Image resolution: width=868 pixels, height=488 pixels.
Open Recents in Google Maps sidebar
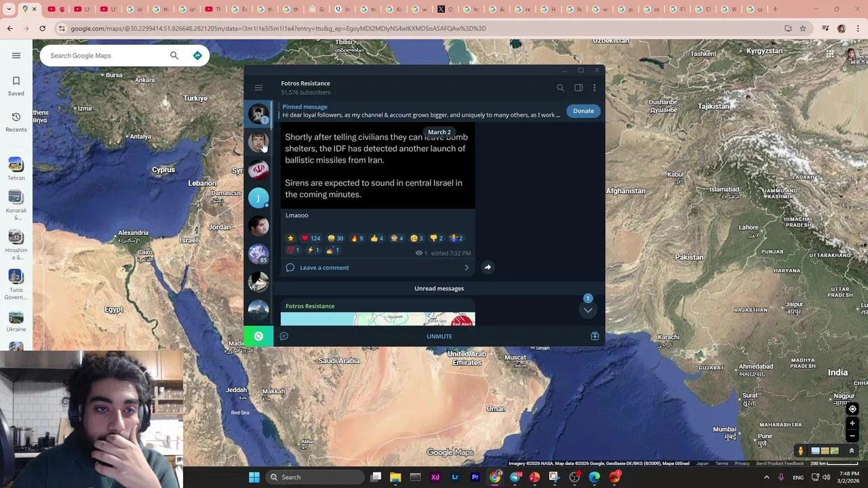click(16, 122)
